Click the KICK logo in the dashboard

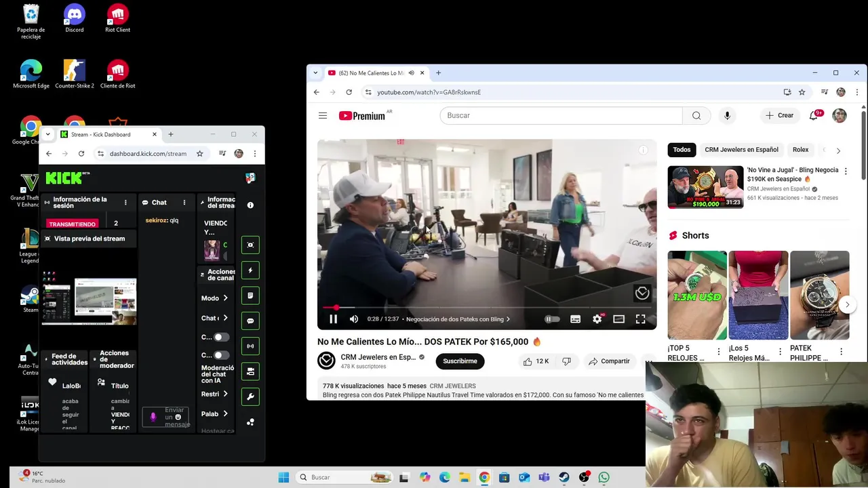(64, 178)
